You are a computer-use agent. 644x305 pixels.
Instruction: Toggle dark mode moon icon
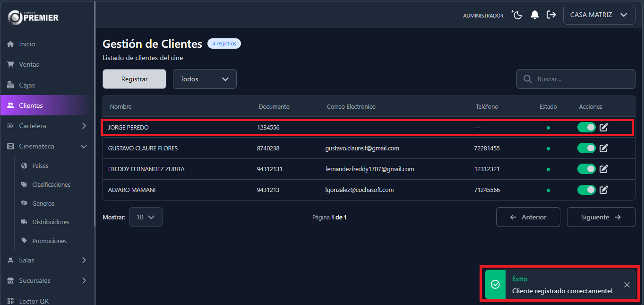pos(517,15)
